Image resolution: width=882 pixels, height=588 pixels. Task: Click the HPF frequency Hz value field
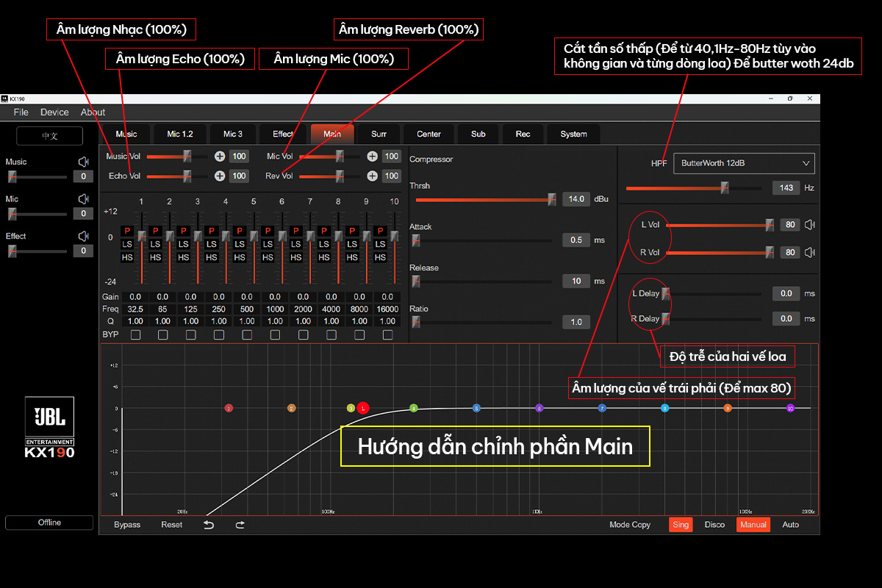[x=786, y=188]
